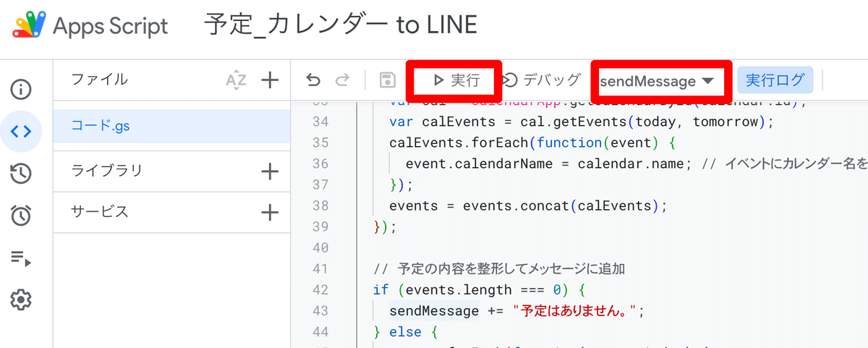
Task: Start debugging with デバッグ button
Action: (542, 80)
